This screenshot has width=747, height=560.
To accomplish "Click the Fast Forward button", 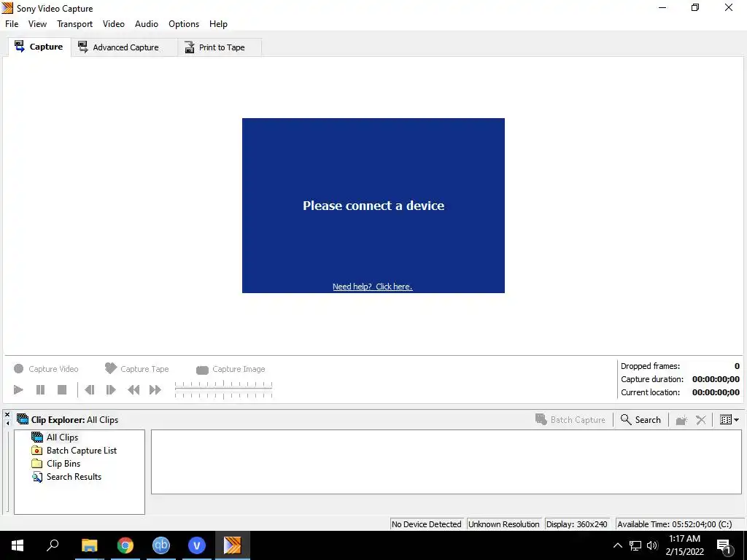I will click(155, 389).
